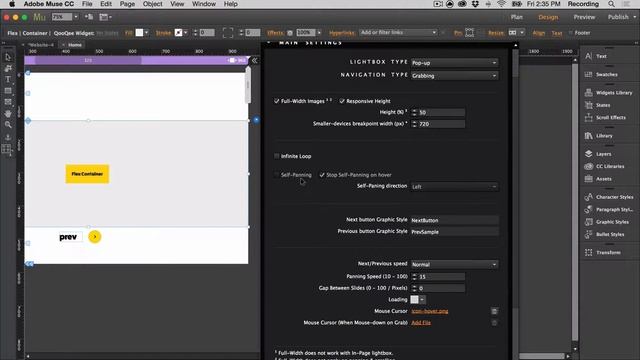Screen dimensions: 640x360
Task: Click the Next button Graphic Style field
Action: click(x=454, y=220)
